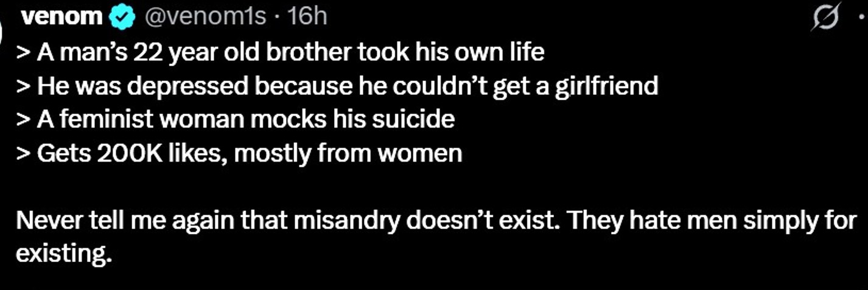868x290 pixels.
Task: Click the line about a man's brother
Action: (x=280, y=52)
